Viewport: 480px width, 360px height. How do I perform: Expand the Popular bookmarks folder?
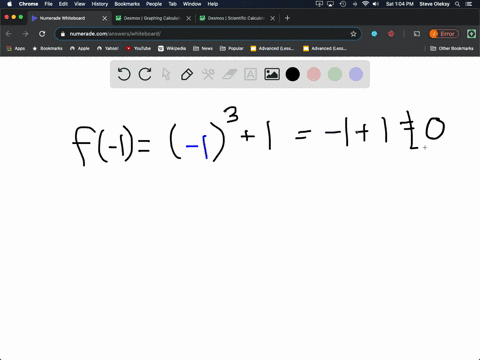(232, 48)
